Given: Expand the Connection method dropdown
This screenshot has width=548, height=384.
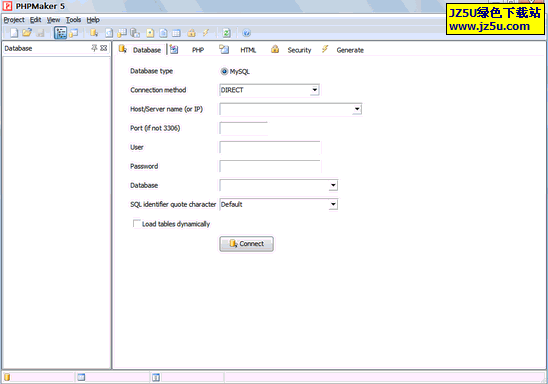Looking at the screenshot, I should pyautogui.click(x=315, y=90).
